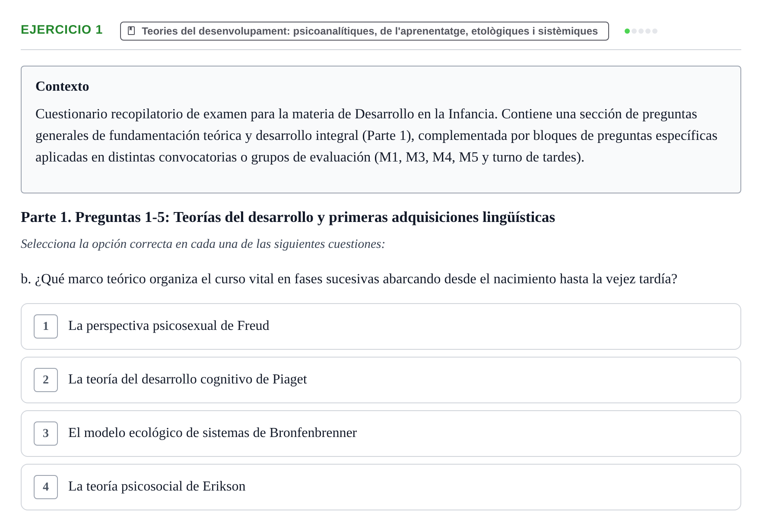Click the question text about curso vital
The width and height of the screenshot is (762, 532).
(349, 279)
